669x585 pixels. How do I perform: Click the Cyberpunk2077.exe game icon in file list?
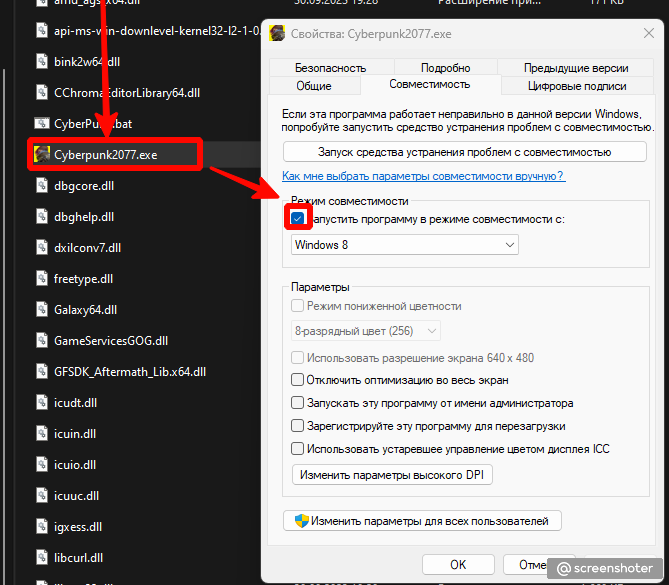42,154
